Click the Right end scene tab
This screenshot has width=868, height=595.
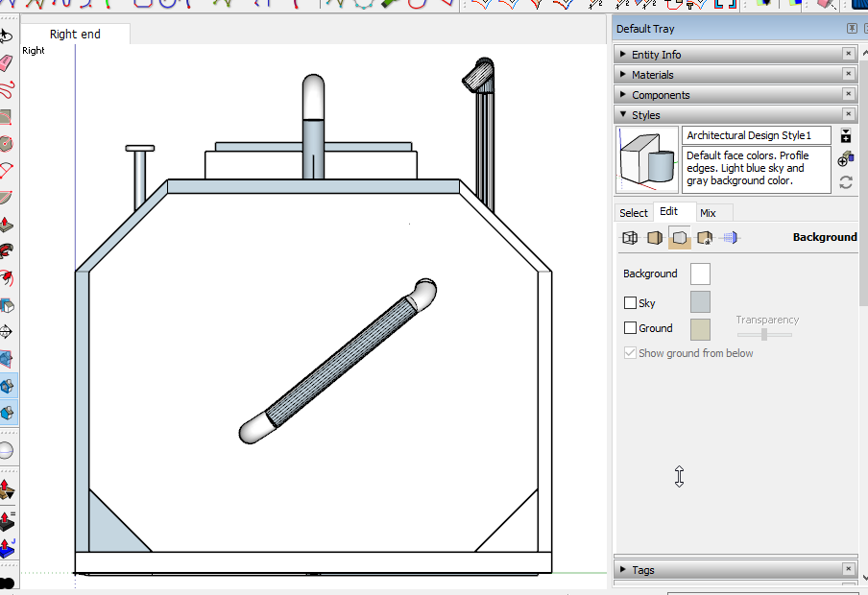pyautogui.click(x=75, y=35)
